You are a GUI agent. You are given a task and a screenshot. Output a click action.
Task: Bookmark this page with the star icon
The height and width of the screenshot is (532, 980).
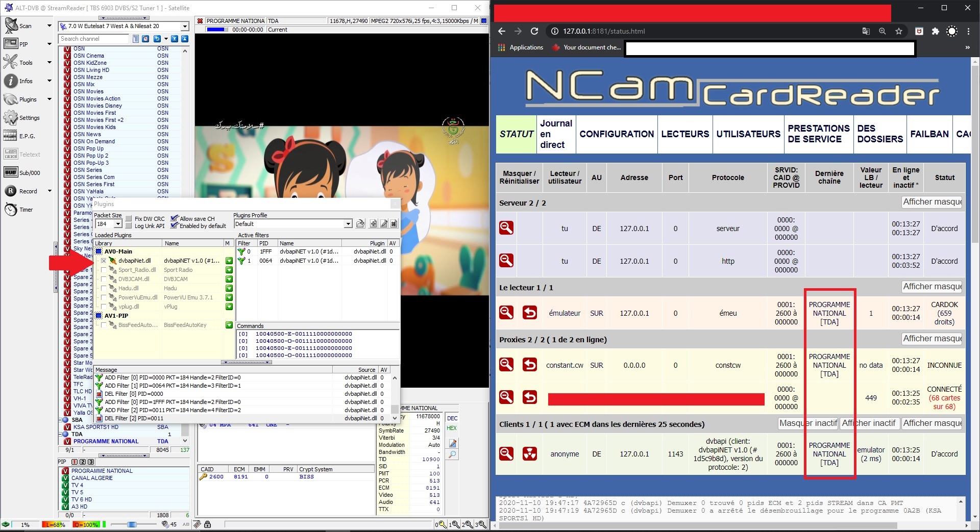click(x=899, y=31)
